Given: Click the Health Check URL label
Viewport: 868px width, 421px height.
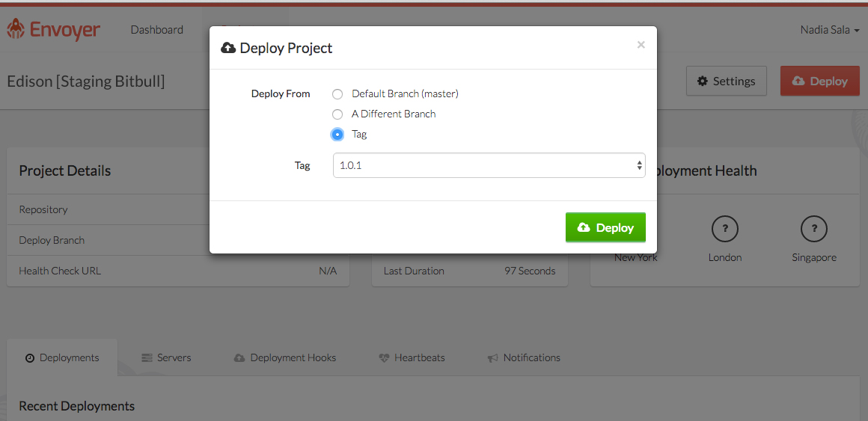Looking at the screenshot, I should tap(60, 271).
